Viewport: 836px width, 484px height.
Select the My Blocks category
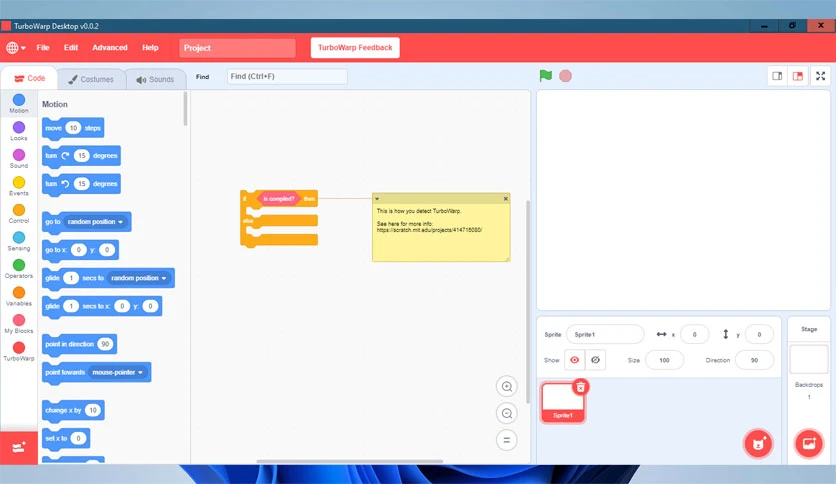click(x=19, y=324)
